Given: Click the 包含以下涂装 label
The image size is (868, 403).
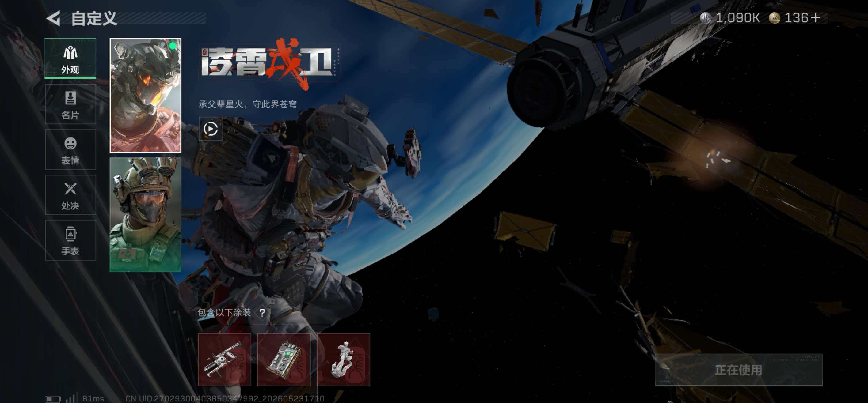Looking at the screenshot, I should point(224,313).
